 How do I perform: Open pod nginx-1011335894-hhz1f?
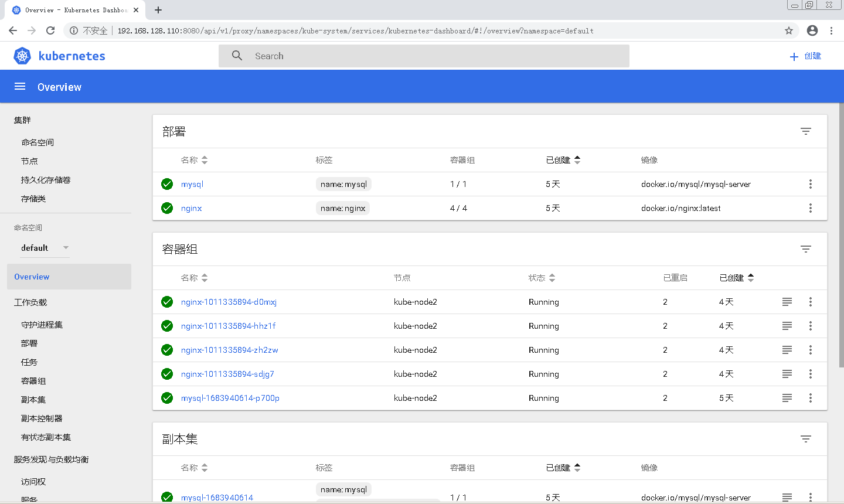(228, 326)
